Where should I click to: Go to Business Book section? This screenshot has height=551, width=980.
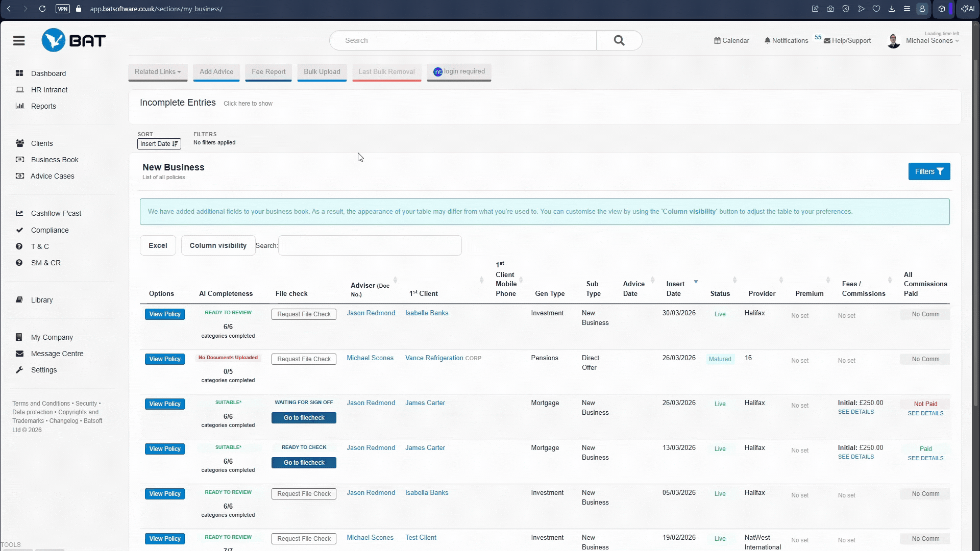[55, 160]
